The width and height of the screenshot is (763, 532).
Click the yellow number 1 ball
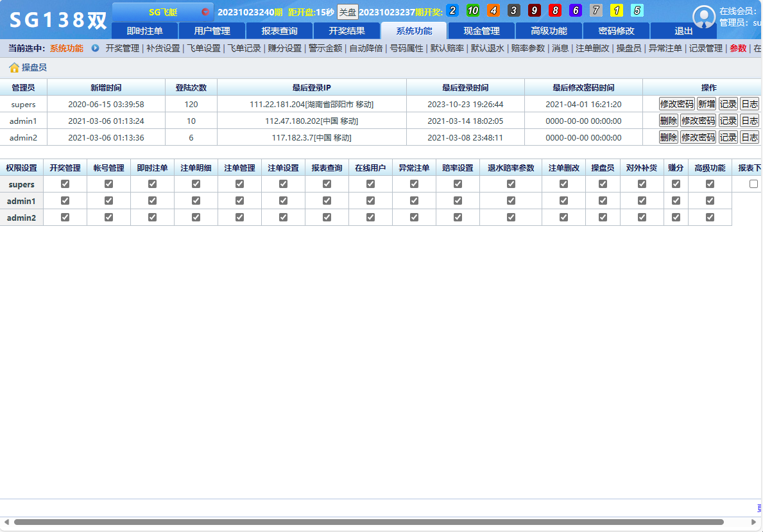click(x=616, y=10)
